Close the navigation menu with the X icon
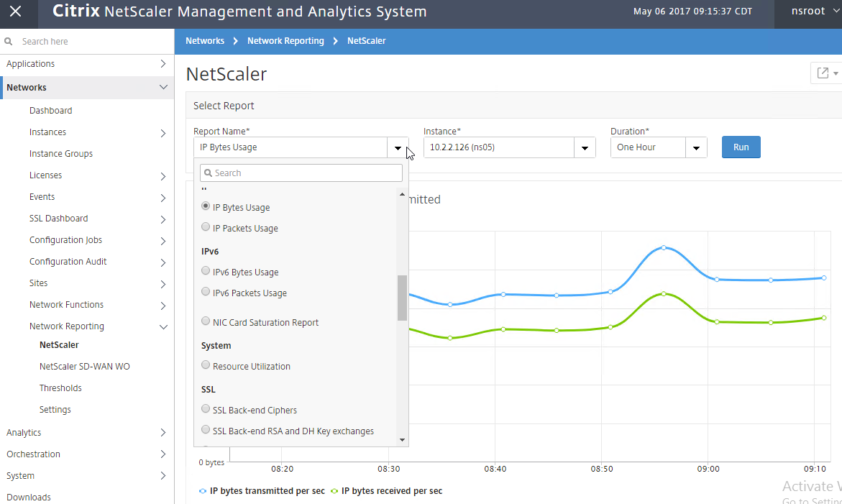Viewport: 842px width, 504px height. 16,12
